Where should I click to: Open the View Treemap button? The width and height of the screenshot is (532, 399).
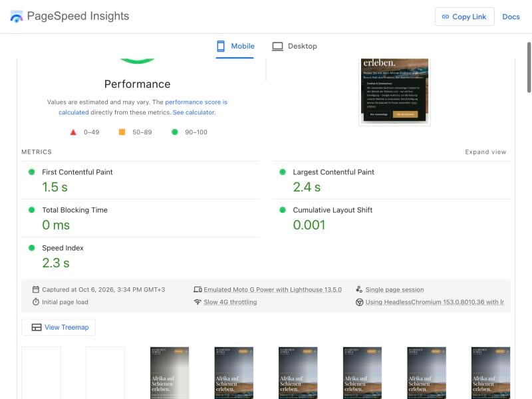[x=59, y=327]
